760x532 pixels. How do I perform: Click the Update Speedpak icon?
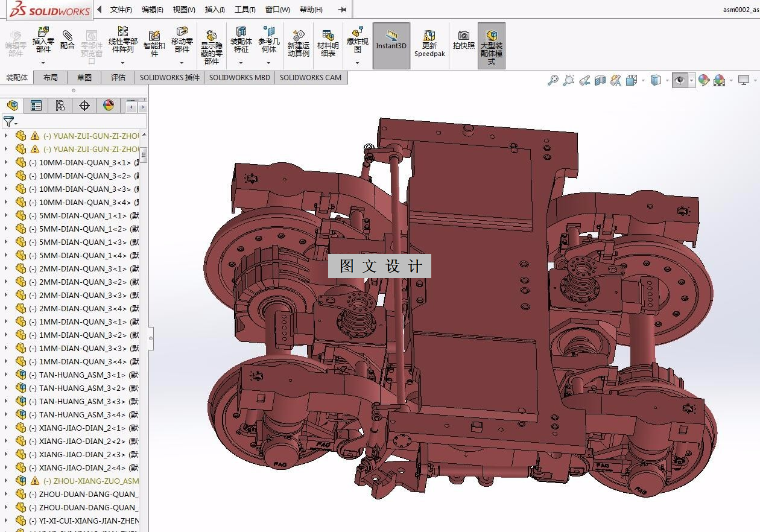[429, 44]
